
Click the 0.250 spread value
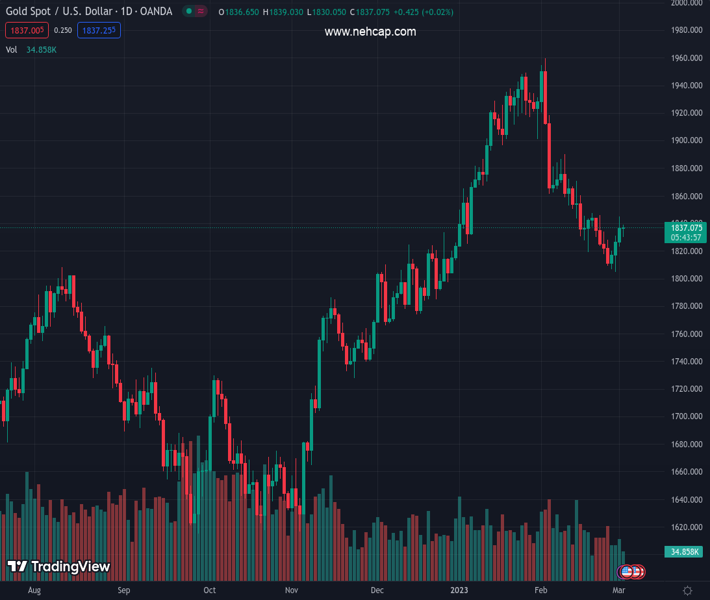pos(62,31)
